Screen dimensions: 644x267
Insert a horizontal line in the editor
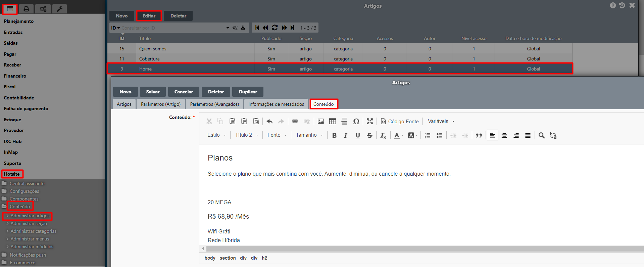click(344, 121)
